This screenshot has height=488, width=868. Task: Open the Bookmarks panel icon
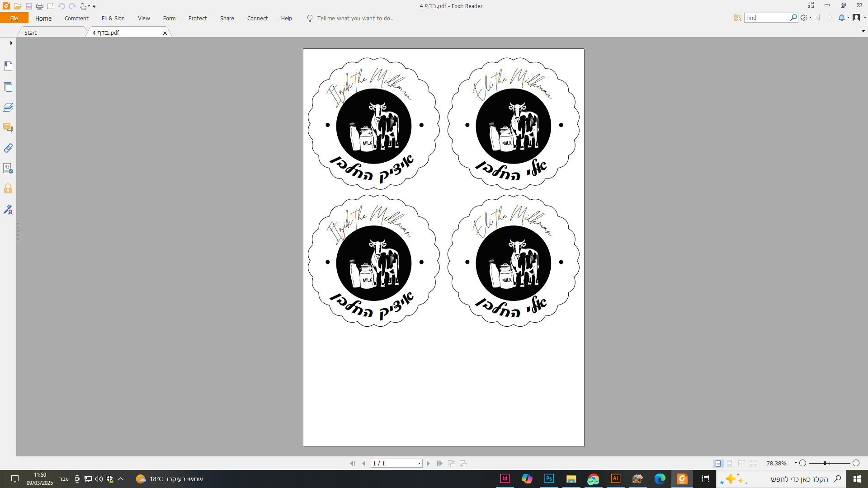click(x=8, y=66)
